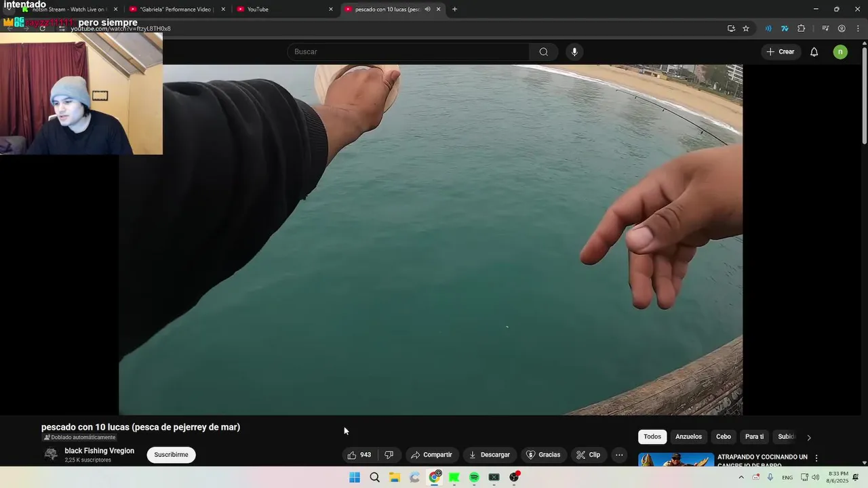Image resolution: width=868 pixels, height=488 pixels.
Task: Click the Descargar download button
Action: tap(490, 455)
